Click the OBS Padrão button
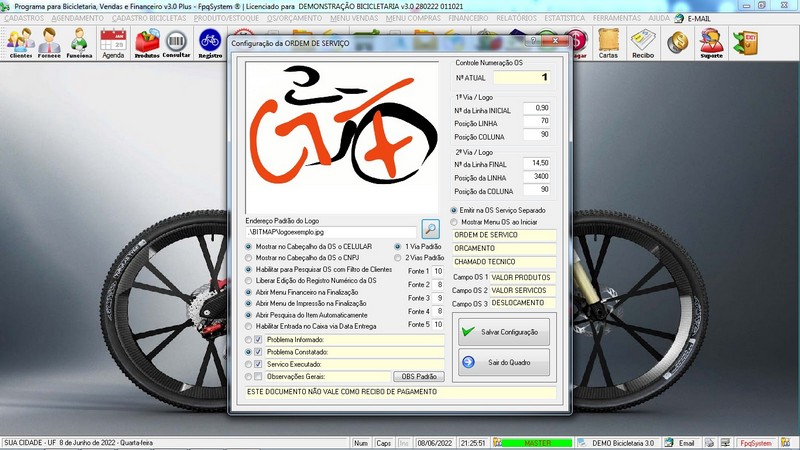 (x=419, y=377)
